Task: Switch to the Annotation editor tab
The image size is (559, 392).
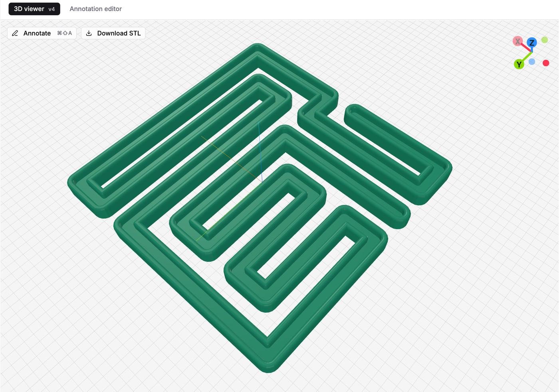Action: (95, 9)
